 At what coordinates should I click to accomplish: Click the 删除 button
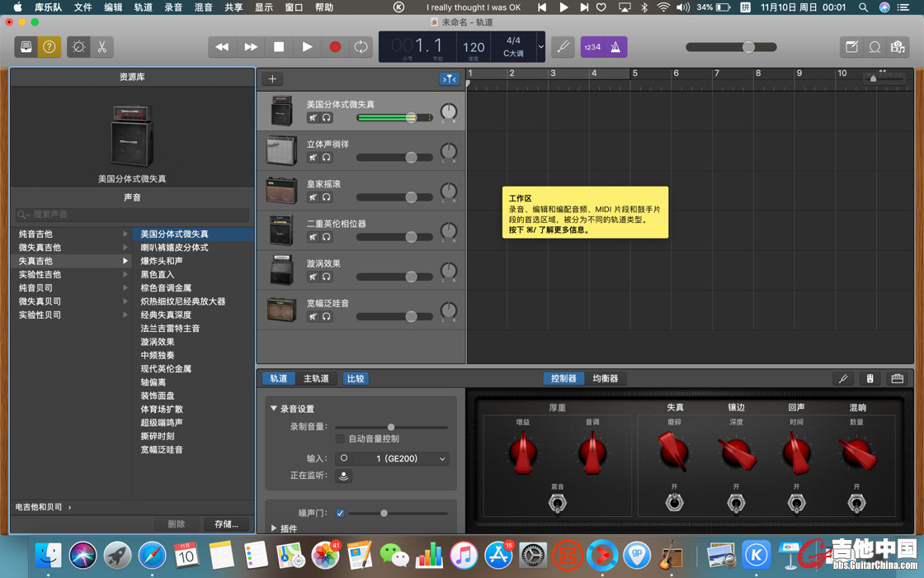[177, 524]
